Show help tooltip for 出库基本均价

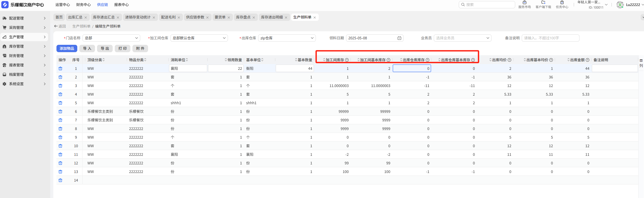click(551, 60)
